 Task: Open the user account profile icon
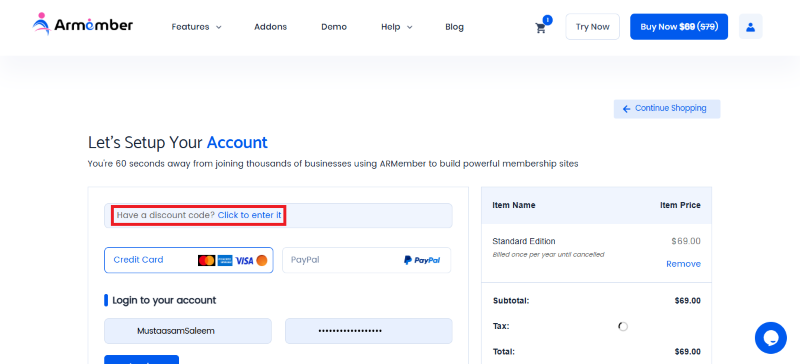coord(751,27)
